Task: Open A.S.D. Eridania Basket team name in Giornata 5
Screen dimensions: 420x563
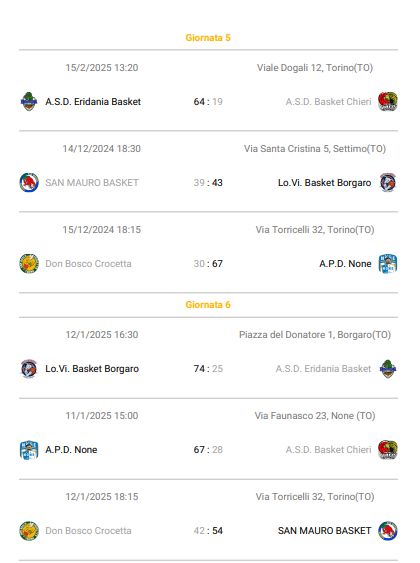Action: coord(93,102)
